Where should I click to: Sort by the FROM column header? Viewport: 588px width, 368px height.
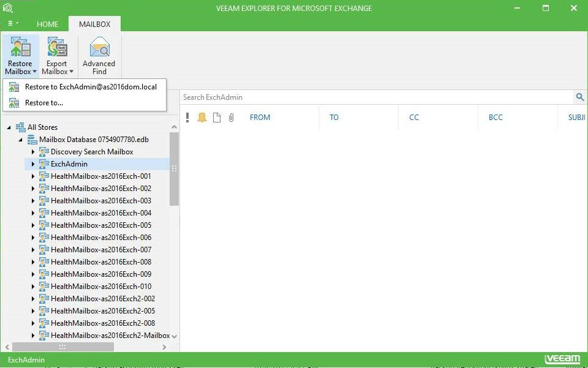click(x=260, y=118)
